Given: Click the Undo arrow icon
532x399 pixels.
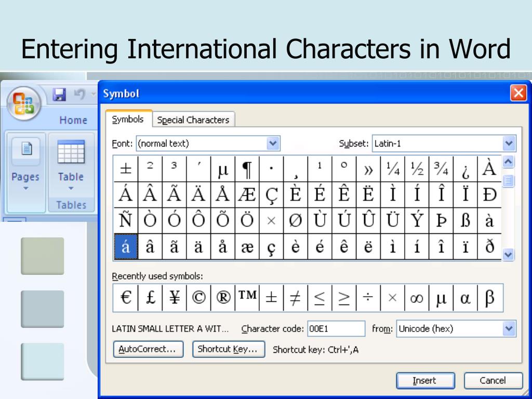Looking at the screenshot, I should tap(79, 94).
